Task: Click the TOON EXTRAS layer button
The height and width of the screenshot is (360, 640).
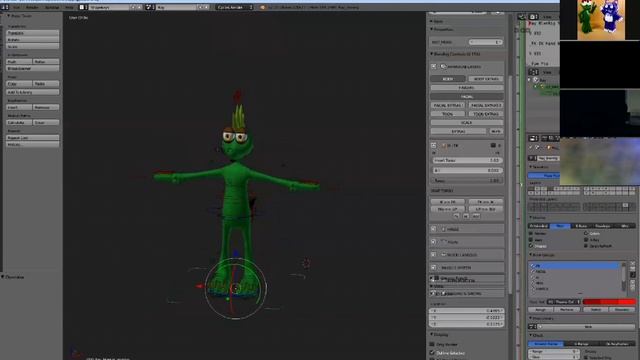Action: pos(486,114)
